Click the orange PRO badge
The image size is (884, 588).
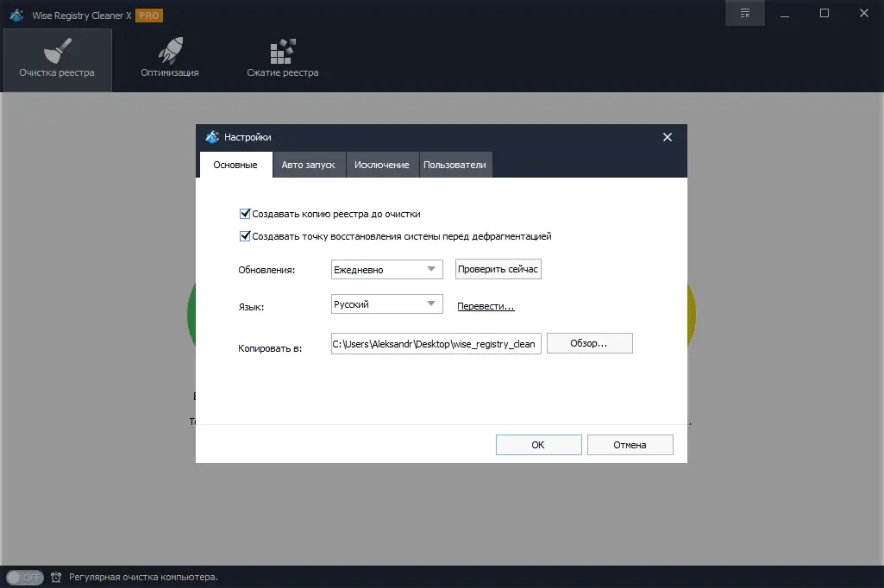pos(149,16)
